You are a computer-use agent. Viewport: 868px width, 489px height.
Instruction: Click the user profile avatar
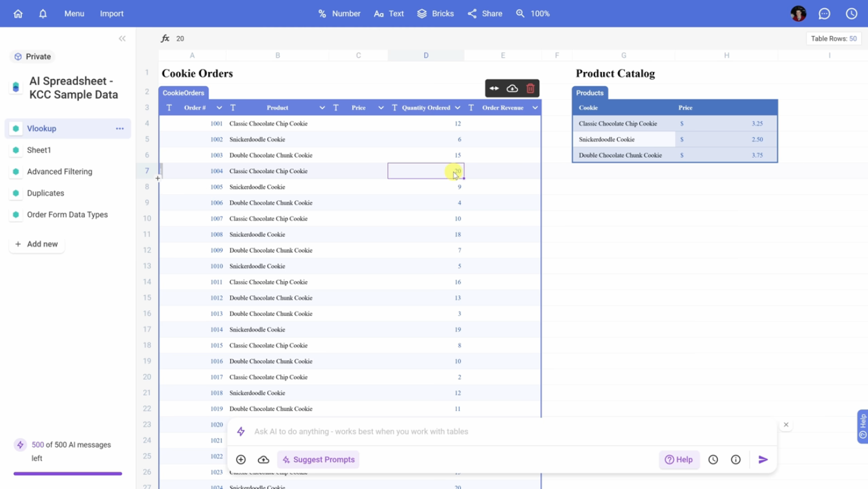[799, 14]
